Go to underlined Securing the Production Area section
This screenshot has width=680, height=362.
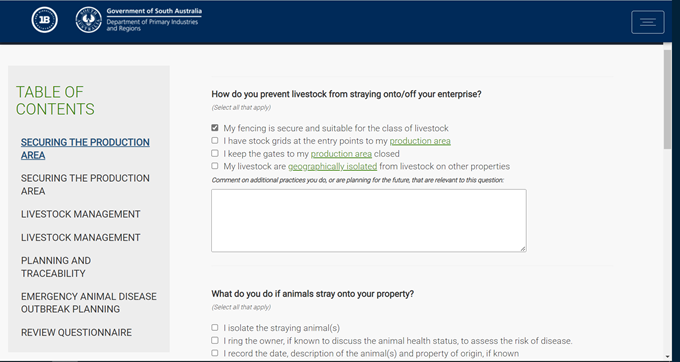[85, 149]
